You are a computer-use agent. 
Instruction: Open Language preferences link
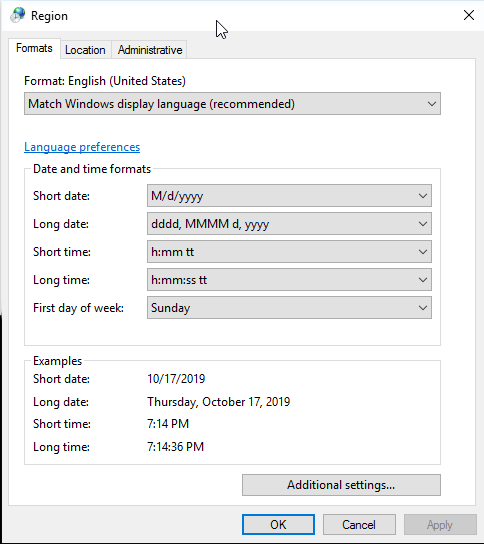pos(82,147)
